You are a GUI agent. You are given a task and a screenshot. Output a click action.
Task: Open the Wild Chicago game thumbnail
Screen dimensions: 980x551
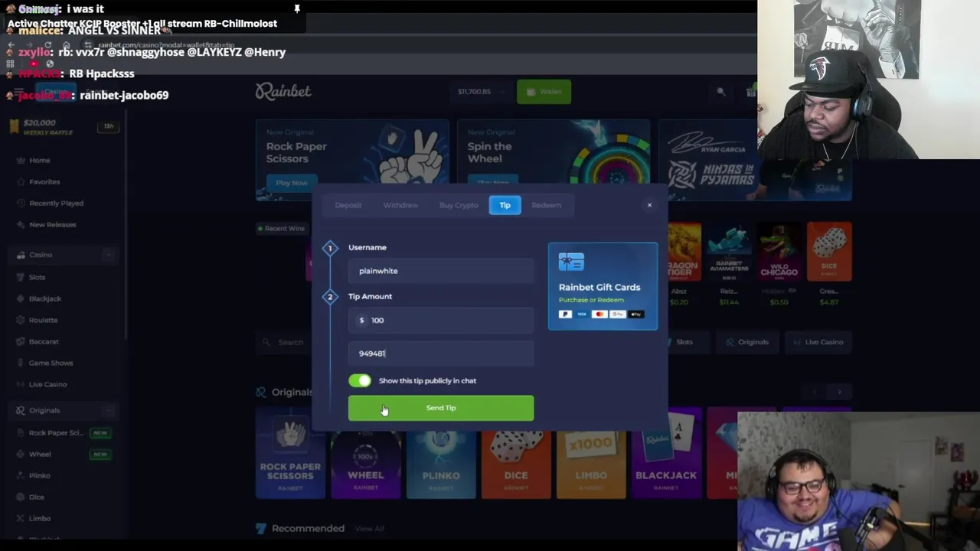click(779, 252)
